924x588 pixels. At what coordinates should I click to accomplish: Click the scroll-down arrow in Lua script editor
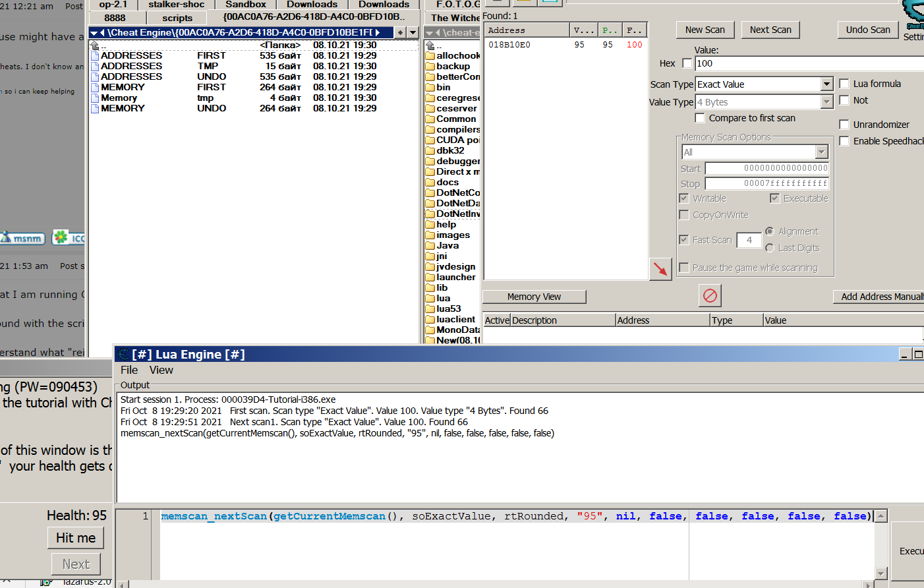point(881,573)
